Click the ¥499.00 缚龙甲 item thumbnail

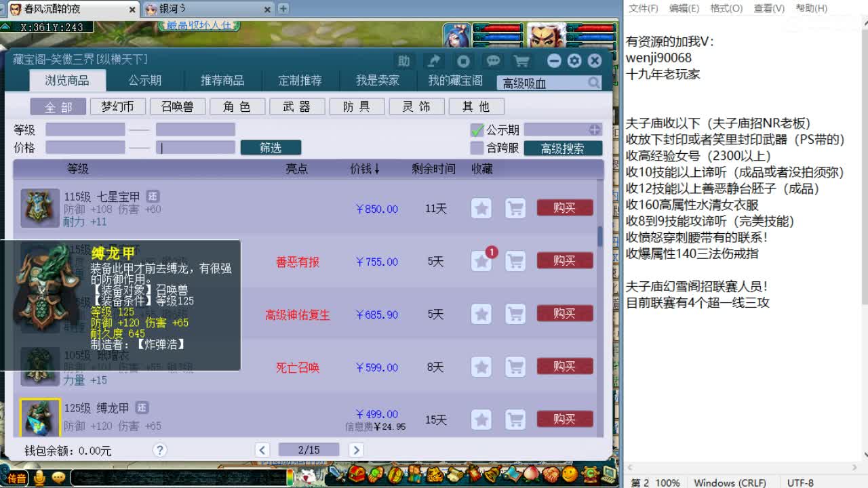[x=40, y=418]
